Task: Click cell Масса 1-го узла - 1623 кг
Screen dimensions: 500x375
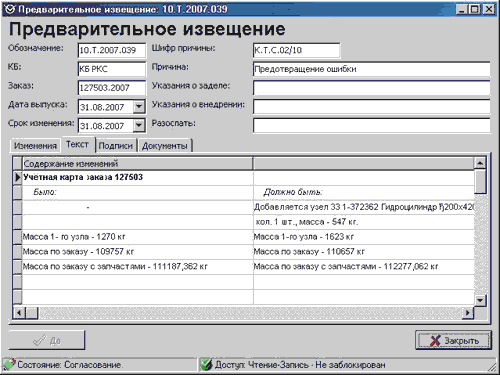Action: (364, 237)
